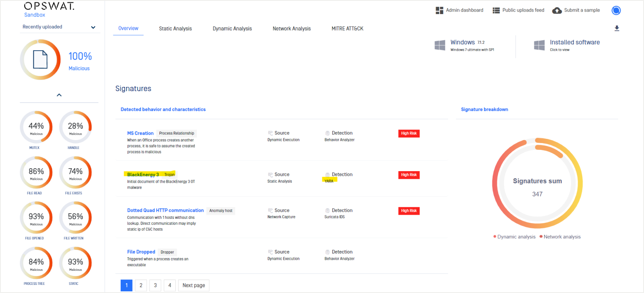This screenshot has height=293, width=644.
Task: Click the Source icon in MS Creation row
Action: [270, 133]
